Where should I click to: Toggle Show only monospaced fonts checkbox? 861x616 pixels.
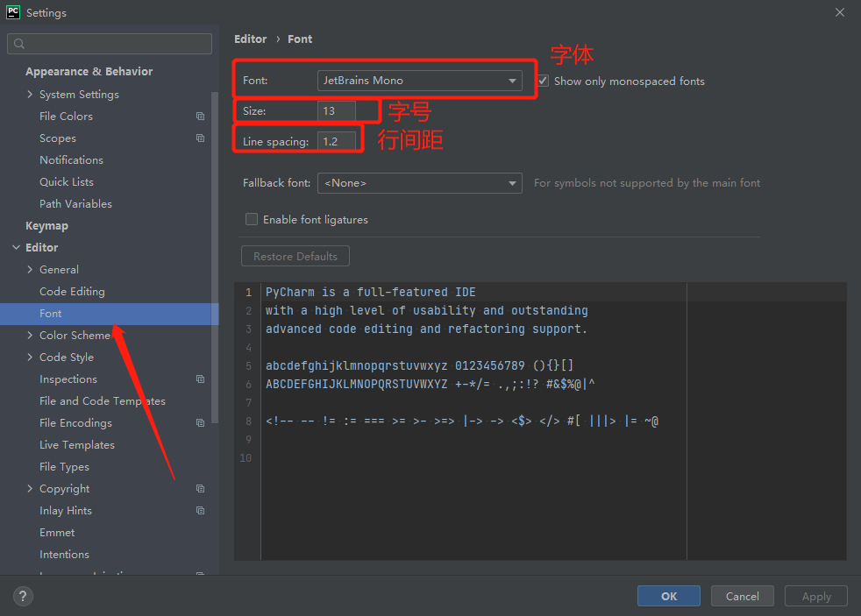click(543, 81)
